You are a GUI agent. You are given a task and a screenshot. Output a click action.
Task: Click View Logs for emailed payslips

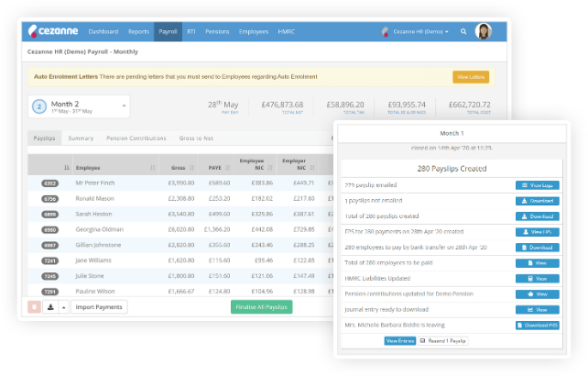[x=538, y=185]
